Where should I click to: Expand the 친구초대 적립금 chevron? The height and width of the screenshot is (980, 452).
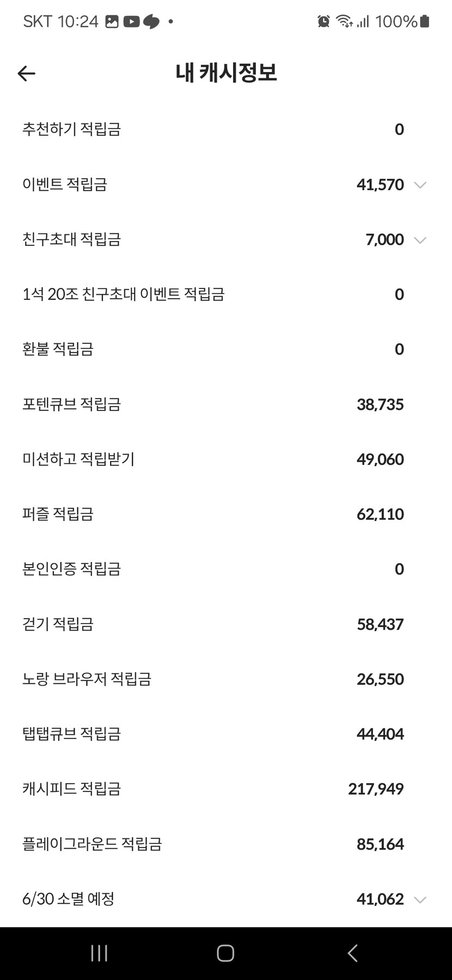tap(419, 240)
